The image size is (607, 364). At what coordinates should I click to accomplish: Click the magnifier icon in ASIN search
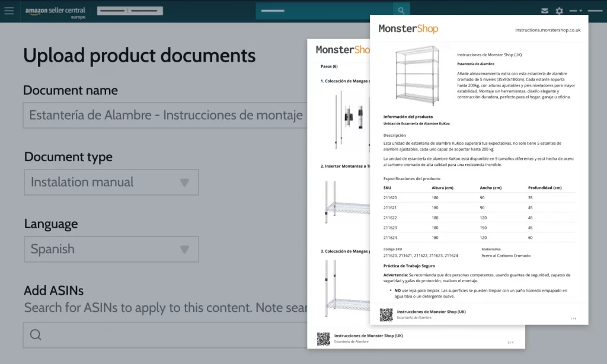tap(36, 335)
